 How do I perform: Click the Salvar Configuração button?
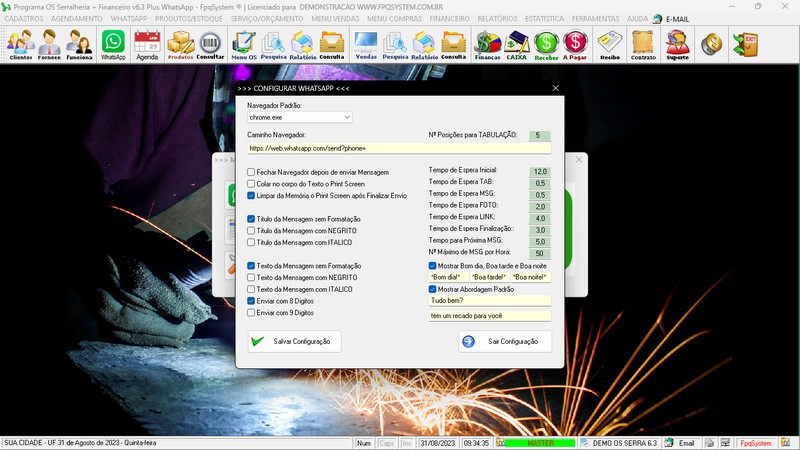[295, 341]
